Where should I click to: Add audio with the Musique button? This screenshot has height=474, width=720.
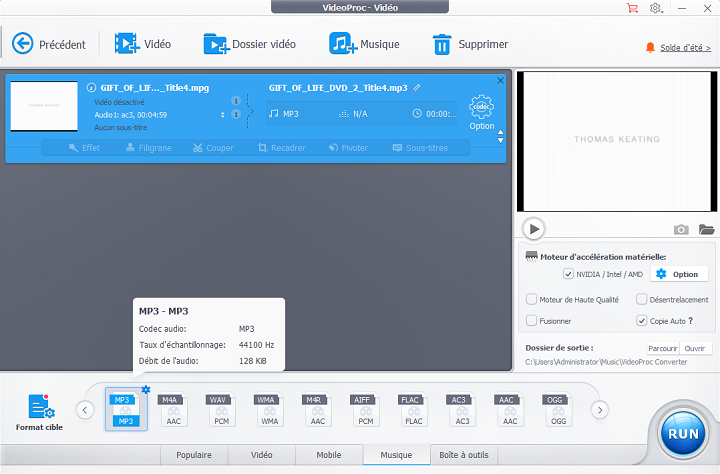pos(364,44)
